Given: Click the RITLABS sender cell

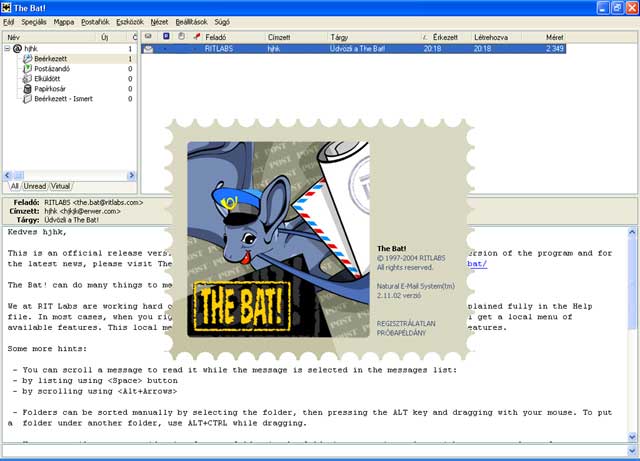Looking at the screenshot, I should pos(219,49).
